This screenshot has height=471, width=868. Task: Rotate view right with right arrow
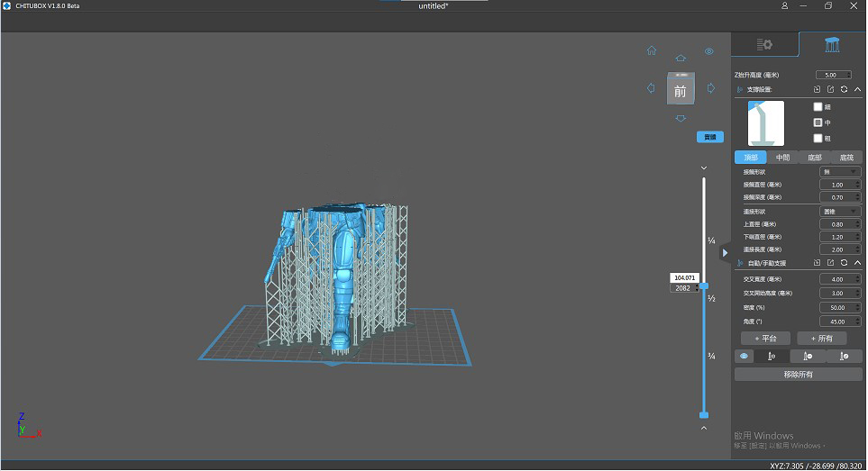(x=711, y=88)
